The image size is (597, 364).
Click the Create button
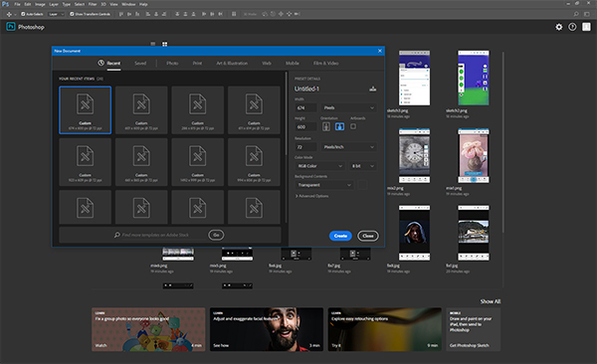coord(340,236)
